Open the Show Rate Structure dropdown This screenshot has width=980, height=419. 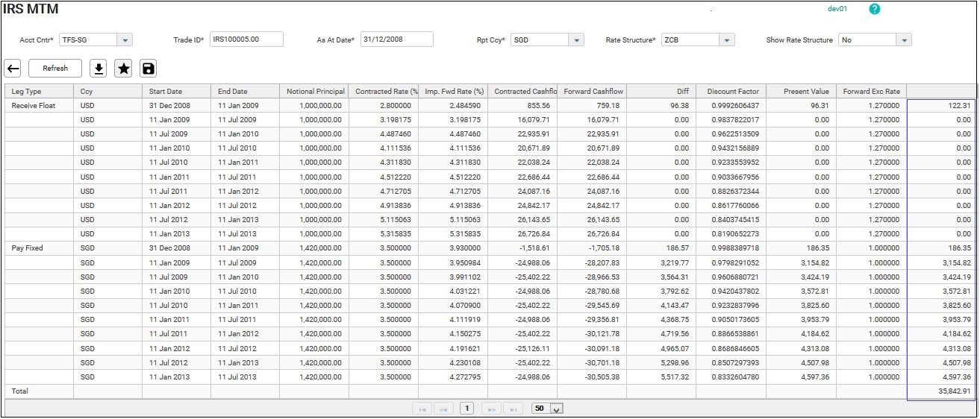click(904, 40)
